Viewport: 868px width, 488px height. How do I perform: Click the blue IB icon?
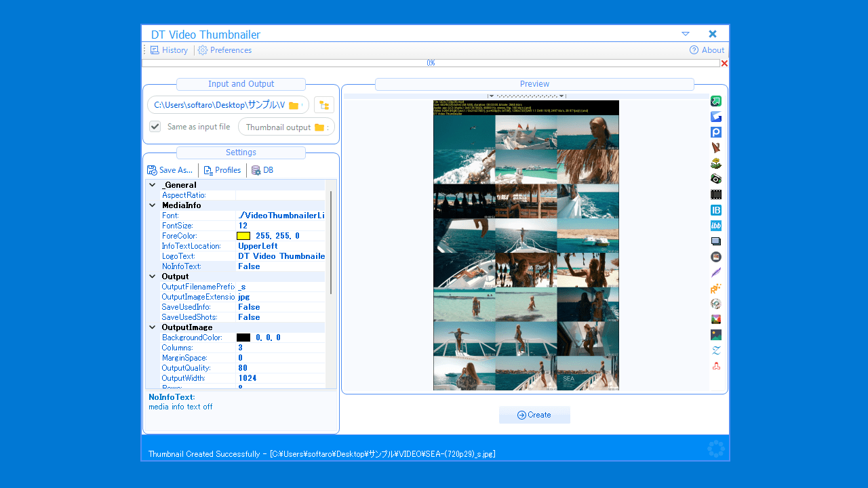tap(715, 210)
